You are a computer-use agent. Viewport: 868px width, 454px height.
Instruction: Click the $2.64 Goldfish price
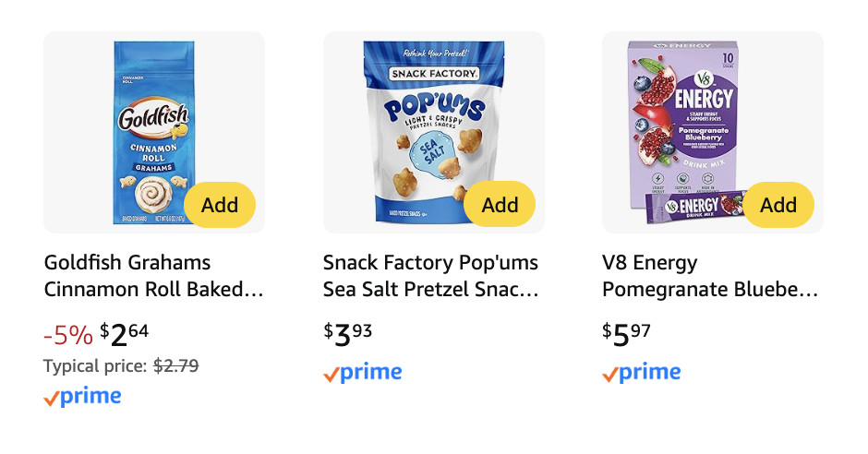[125, 333]
